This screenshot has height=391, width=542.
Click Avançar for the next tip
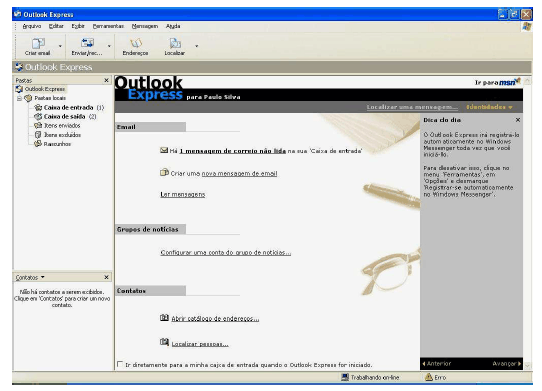pyautogui.click(x=506, y=364)
